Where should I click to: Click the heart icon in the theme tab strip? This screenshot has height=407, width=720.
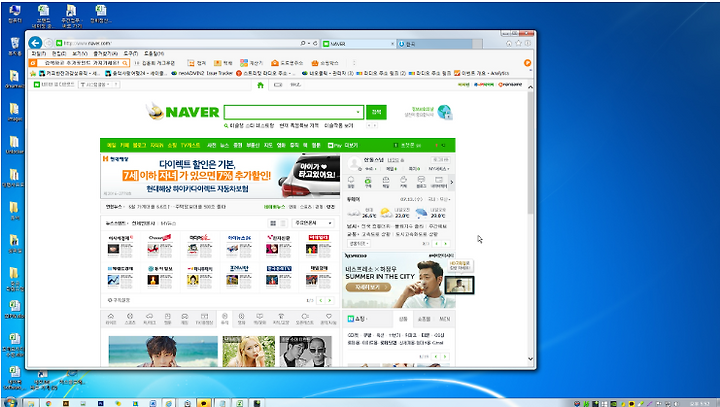(x=329, y=318)
